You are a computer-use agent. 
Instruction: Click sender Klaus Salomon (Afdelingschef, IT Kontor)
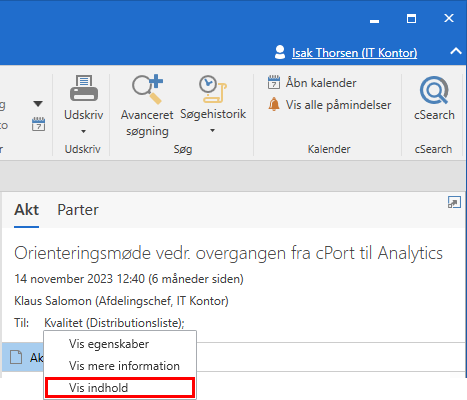pyautogui.click(x=121, y=301)
